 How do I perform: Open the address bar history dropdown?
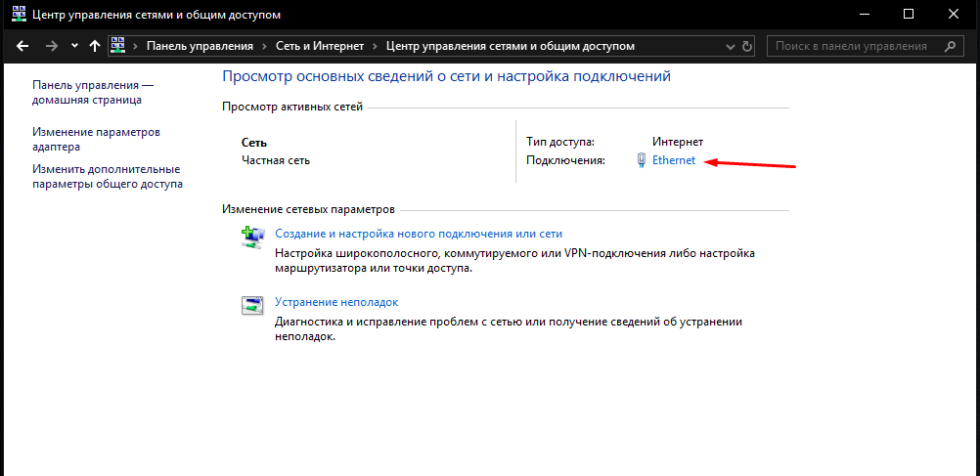pyautogui.click(x=730, y=46)
